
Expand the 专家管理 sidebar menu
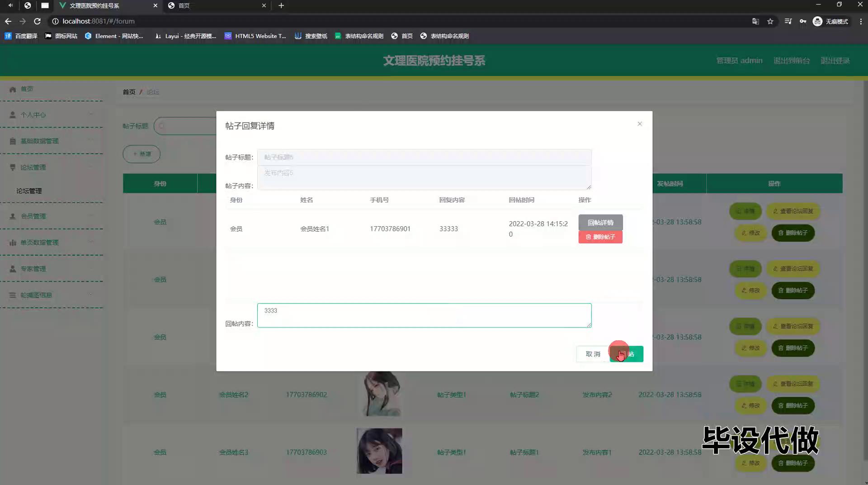pos(51,269)
